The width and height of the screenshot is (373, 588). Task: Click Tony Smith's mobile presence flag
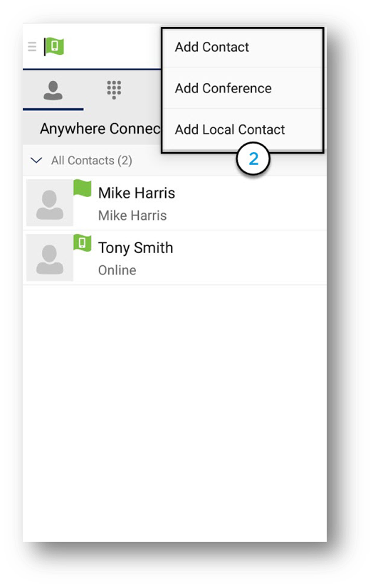[82, 242]
